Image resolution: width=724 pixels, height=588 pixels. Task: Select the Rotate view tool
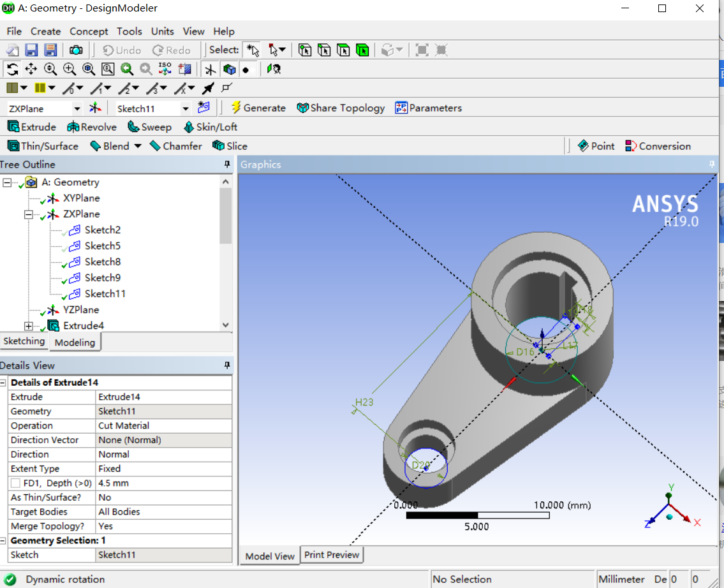click(13, 70)
